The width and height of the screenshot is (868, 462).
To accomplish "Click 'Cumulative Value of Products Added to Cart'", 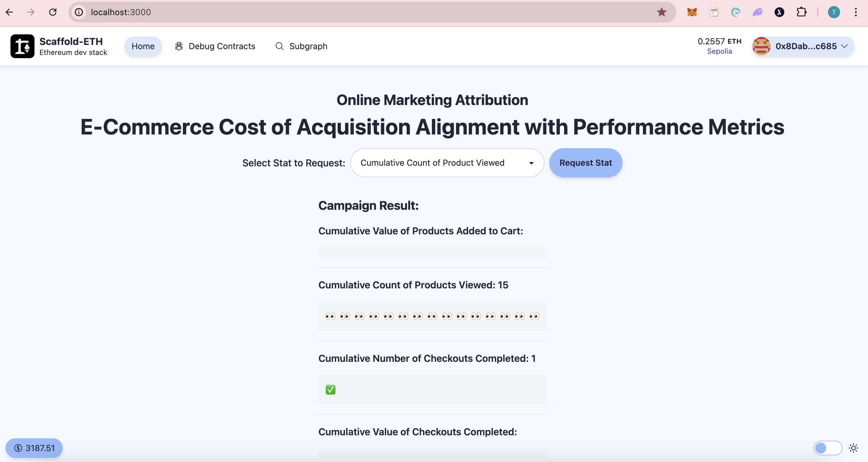I will coord(421,231).
